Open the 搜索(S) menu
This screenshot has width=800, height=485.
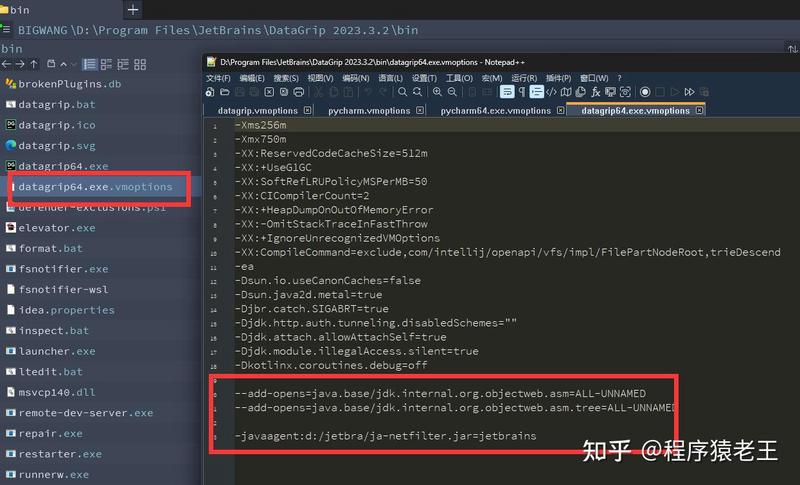coord(286,78)
